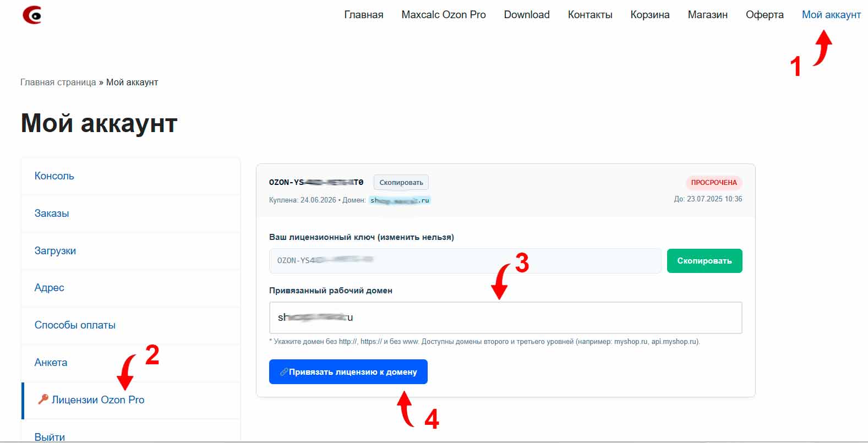Click the Привязанный рабочий домен label
Screen dimensions: 868x443
point(331,291)
